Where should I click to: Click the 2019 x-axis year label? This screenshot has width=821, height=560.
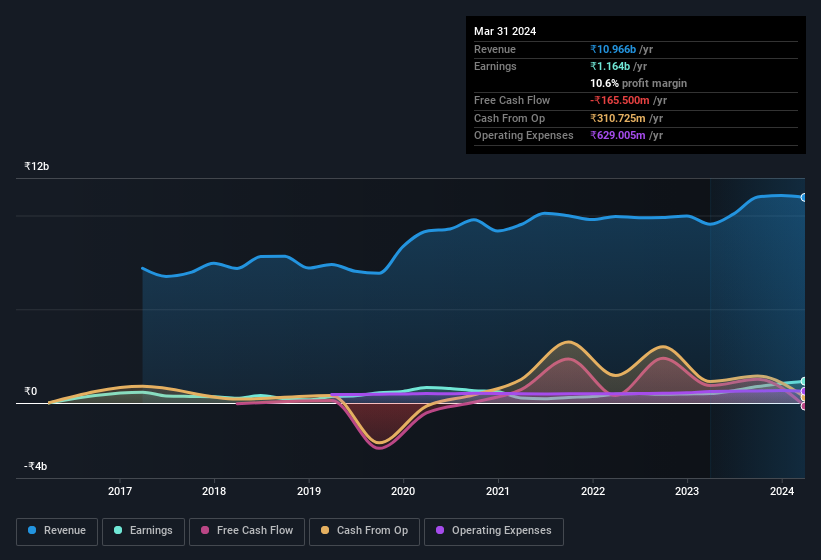click(308, 491)
